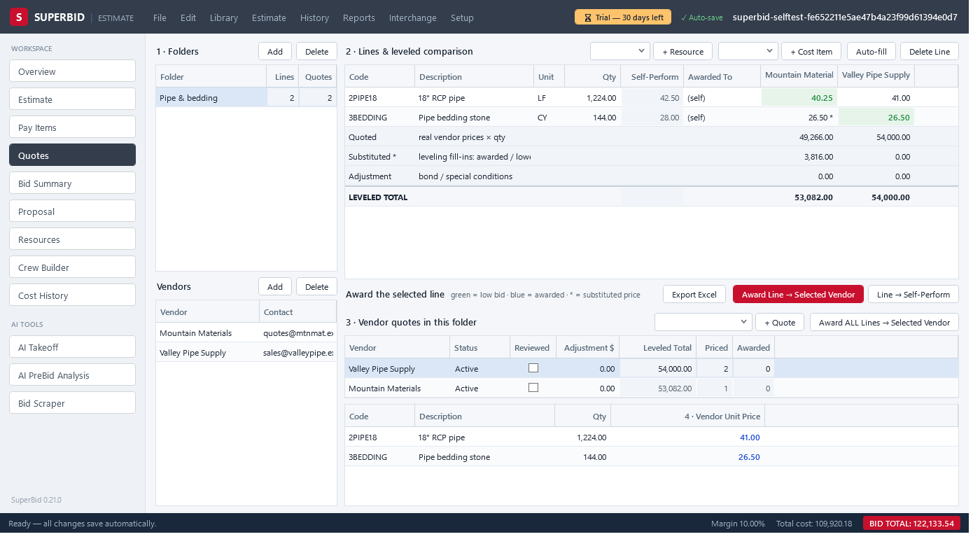Open the File menu

click(160, 17)
